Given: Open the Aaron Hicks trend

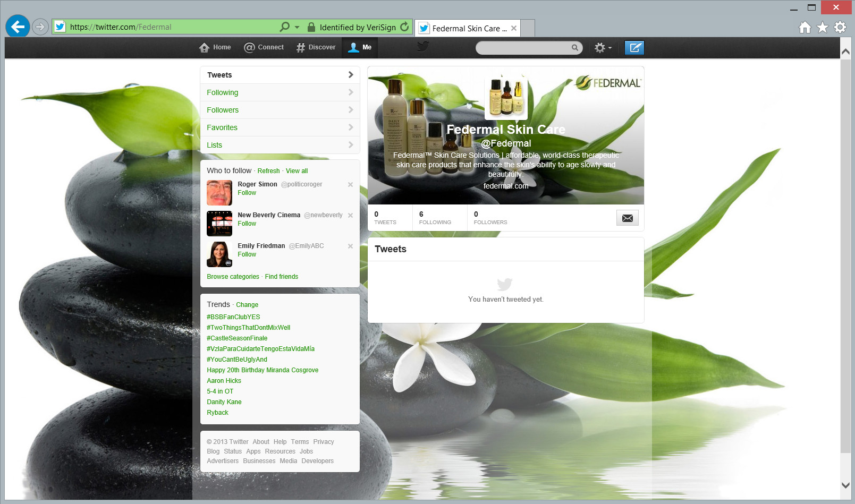Looking at the screenshot, I should pyautogui.click(x=224, y=381).
